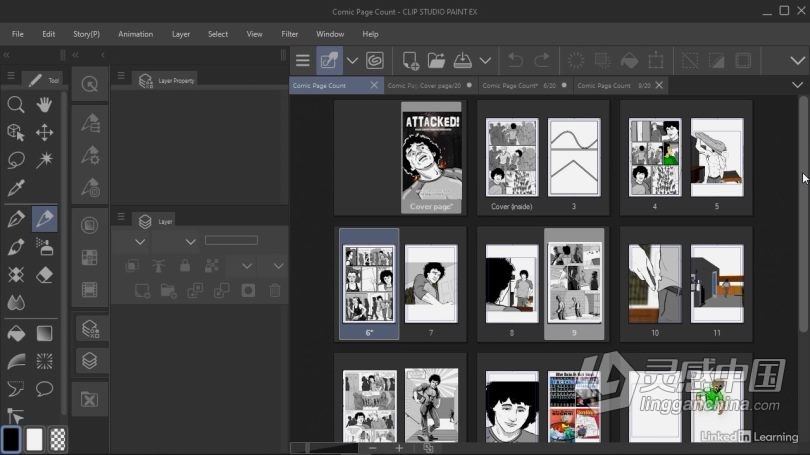Expand the command bar overflow chevron
The height and width of the screenshot is (455, 810).
[797, 60]
